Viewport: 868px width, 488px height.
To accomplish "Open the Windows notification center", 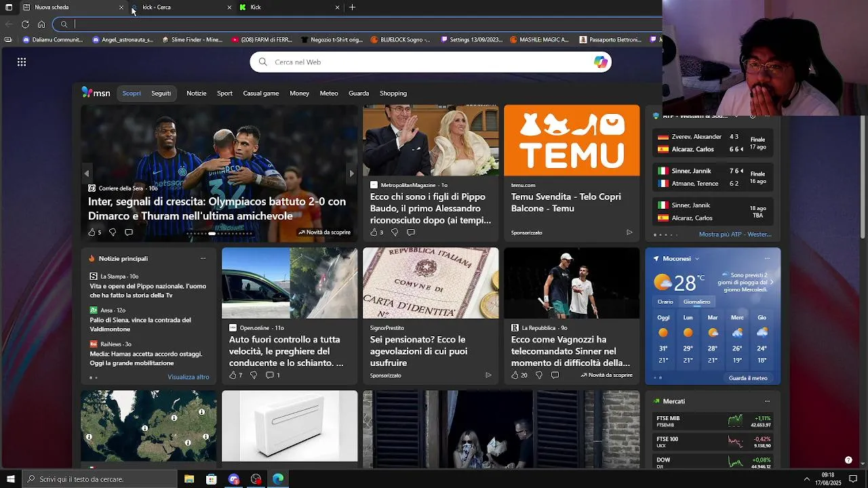I will point(853,479).
